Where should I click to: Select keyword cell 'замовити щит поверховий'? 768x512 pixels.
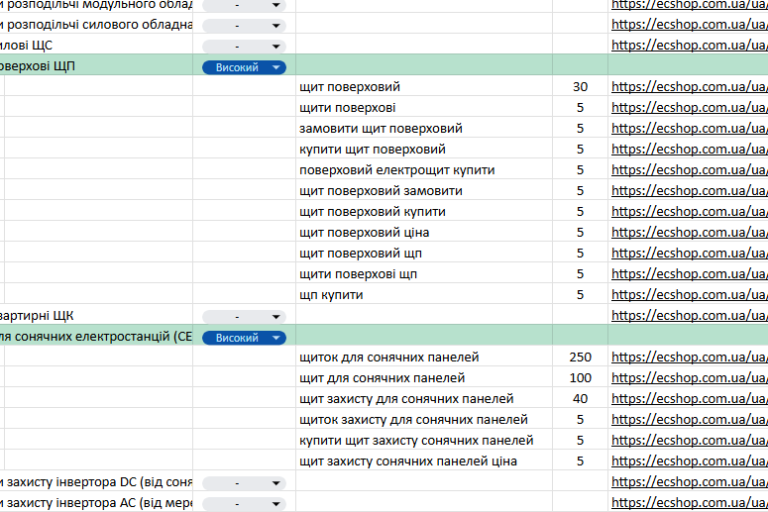(424, 128)
